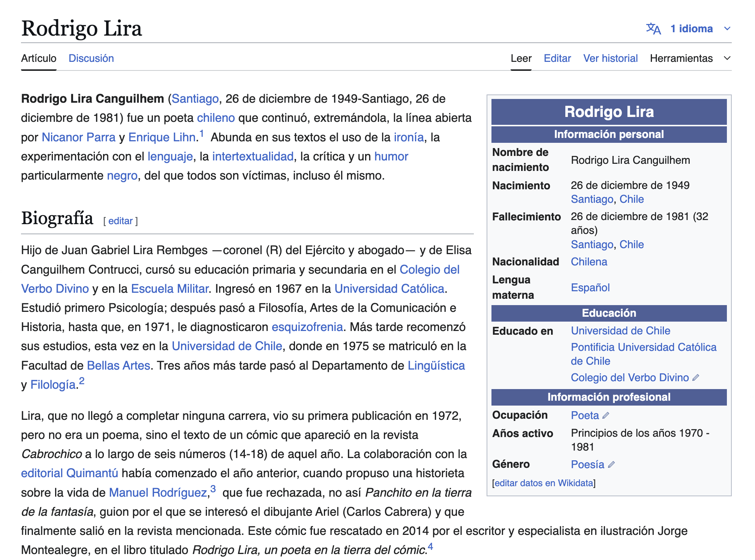Open the negro link
The height and width of the screenshot is (560, 755).
coord(122,176)
